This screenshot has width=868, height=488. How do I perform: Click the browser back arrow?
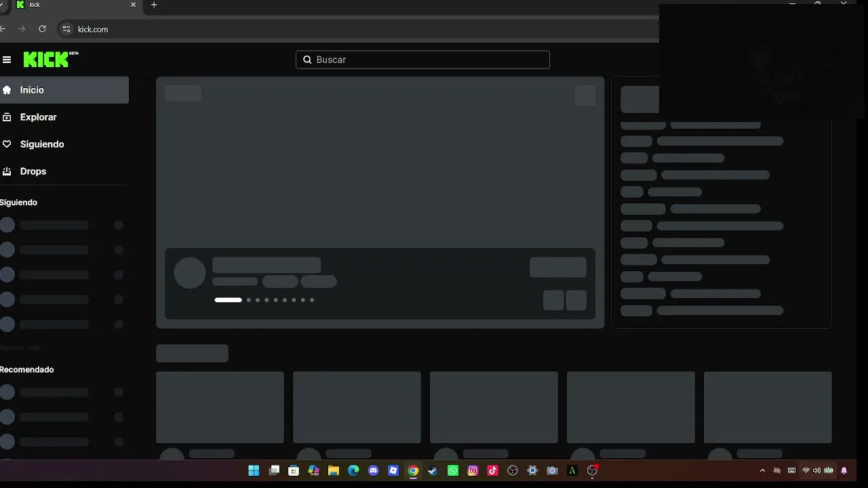[x=3, y=29]
